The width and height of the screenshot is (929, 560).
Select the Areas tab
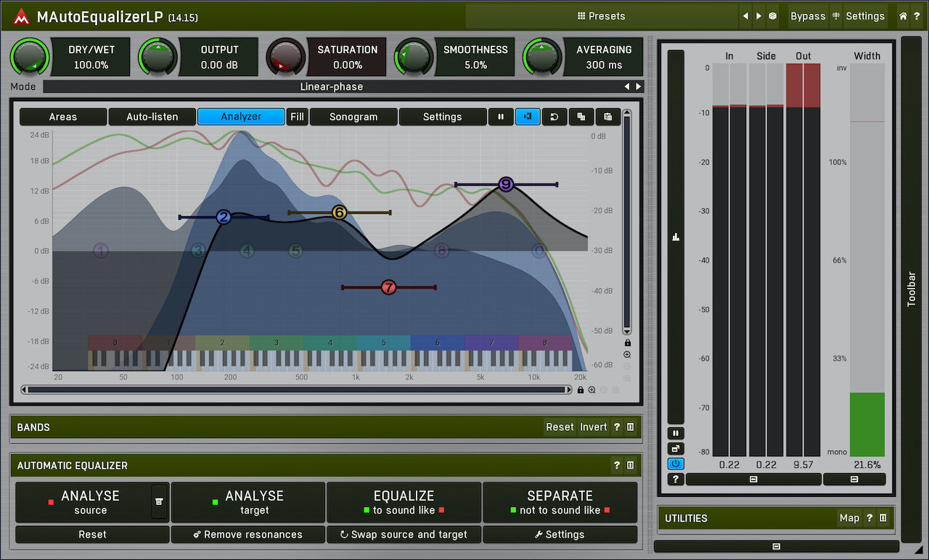[x=63, y=117]
